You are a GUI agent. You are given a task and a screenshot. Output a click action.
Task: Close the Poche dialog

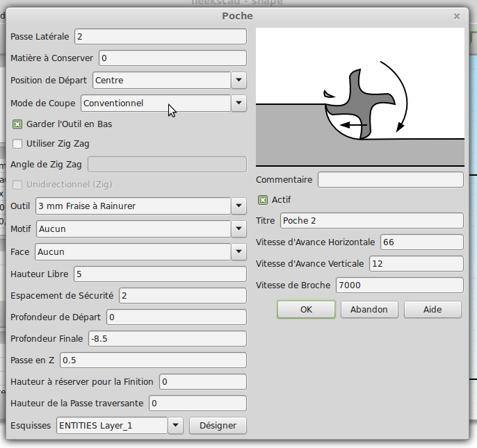click(457, 17)
